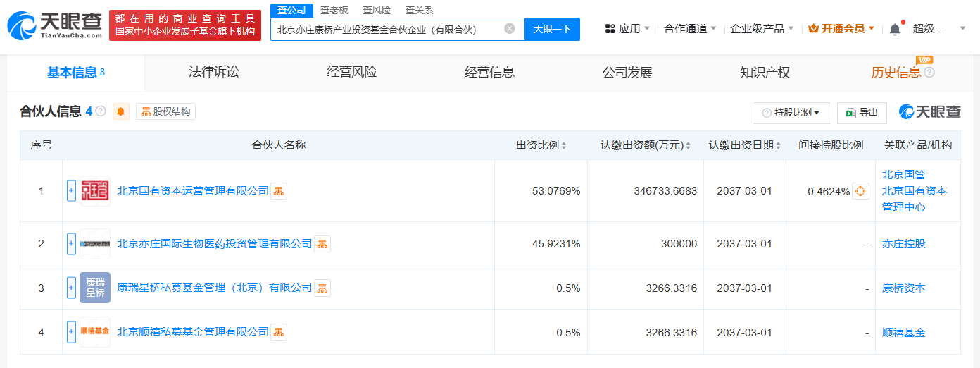This screenshot has width=980, height=368.
Task: Expand the 企业级产品 menu
Action: (x=762, y=29)
